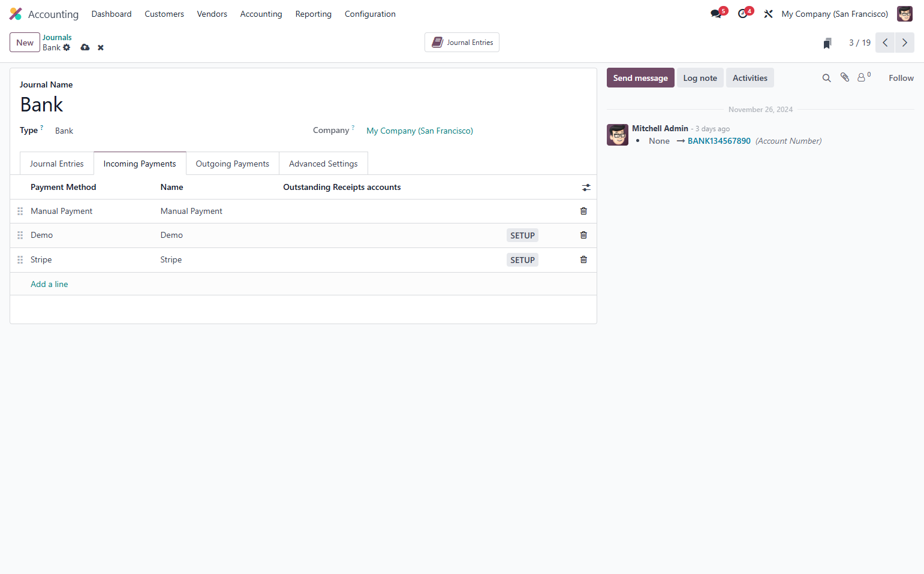
Task: Open My Company (San Francisco) company link
Action: point(420,131)
